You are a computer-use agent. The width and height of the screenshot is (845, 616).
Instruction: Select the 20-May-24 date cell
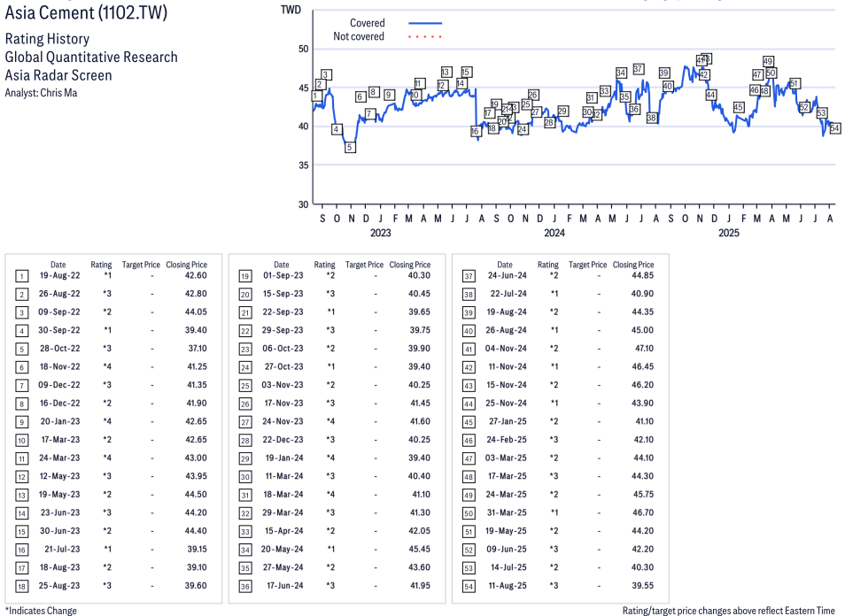(x=283, y=550)
